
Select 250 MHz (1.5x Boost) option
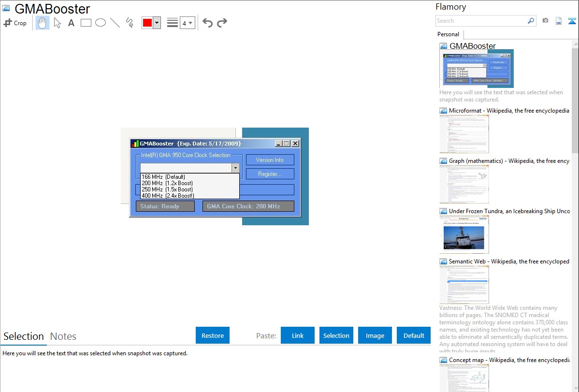pos(190,189)
